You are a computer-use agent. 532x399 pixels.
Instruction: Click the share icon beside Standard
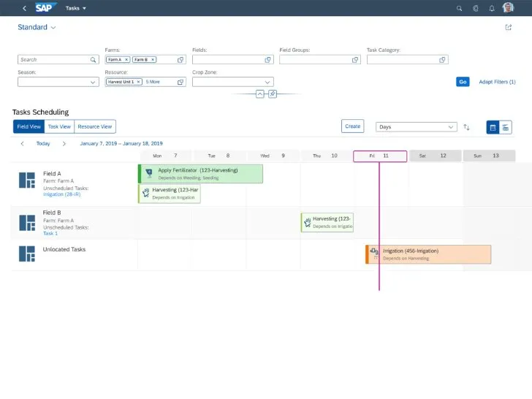(x=509, y=28)
